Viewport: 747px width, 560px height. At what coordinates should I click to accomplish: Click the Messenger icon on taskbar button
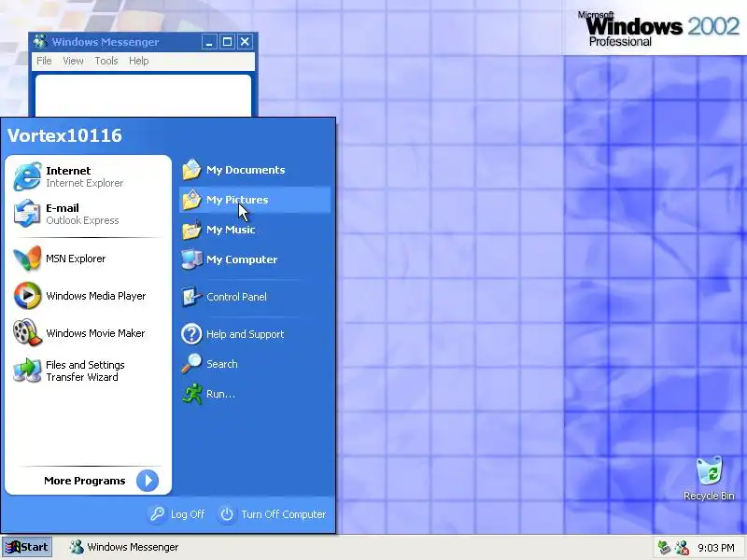coord(77,547)
